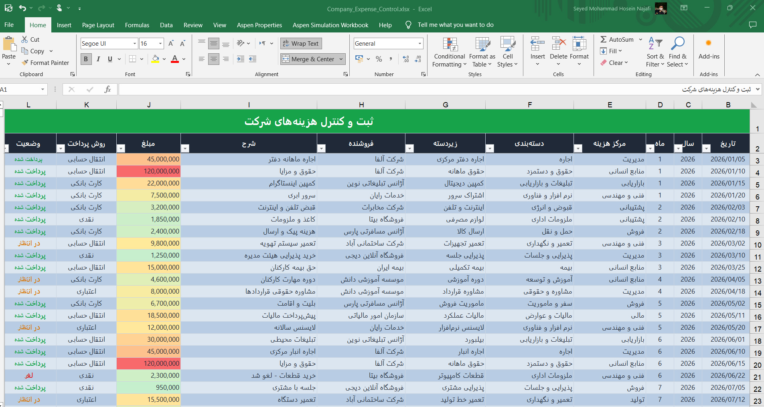Increase font size with the larger A
Viewport: 764px width, 407px height.
tap(171, 43)
